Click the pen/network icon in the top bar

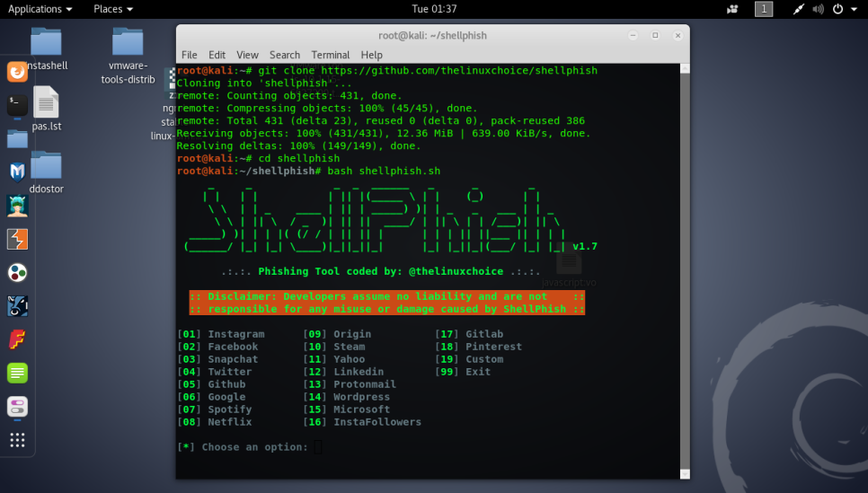pyautogui.click(x=798, y=9)
